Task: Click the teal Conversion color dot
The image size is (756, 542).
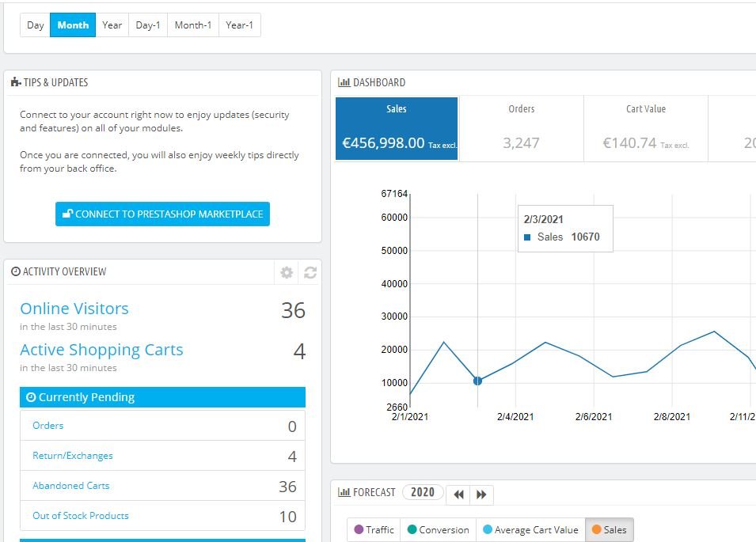Action: coord(412,529)
